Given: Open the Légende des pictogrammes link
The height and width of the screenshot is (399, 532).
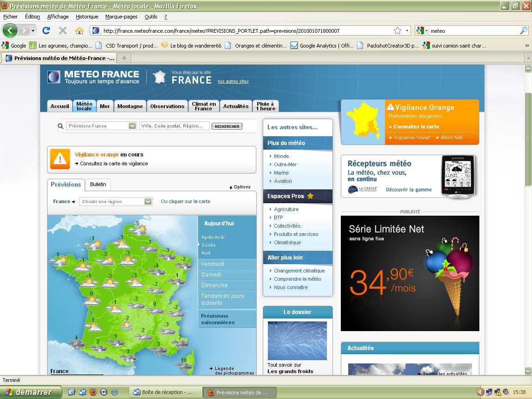Looking at the screenshot, I should (x=232, y=370).
